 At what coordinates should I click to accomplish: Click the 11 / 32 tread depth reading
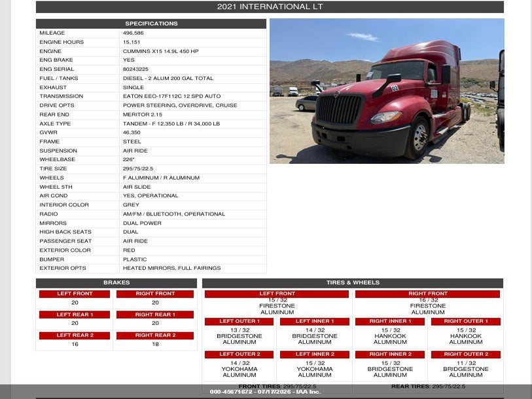[466, 364]
